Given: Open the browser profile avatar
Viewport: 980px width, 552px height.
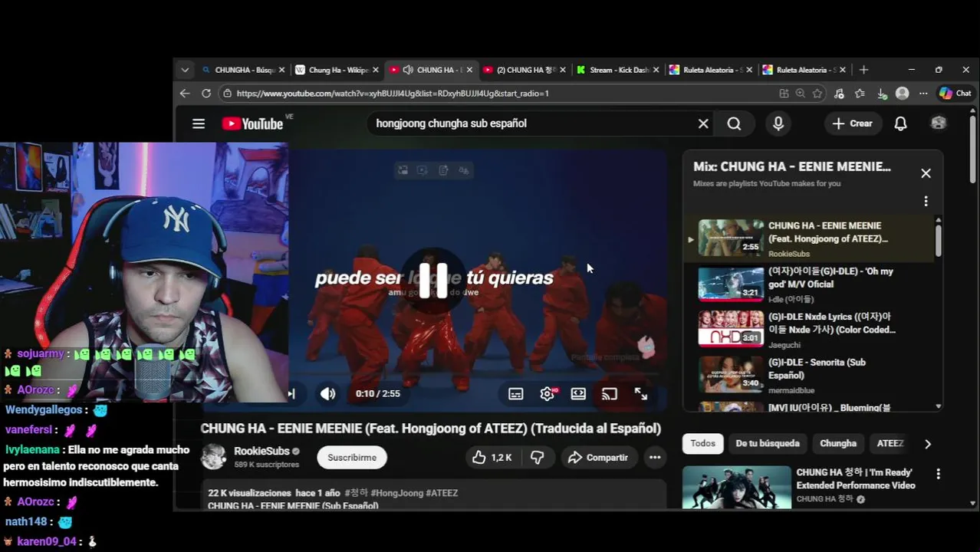Looking at the screenshot, I should point(903,94).
